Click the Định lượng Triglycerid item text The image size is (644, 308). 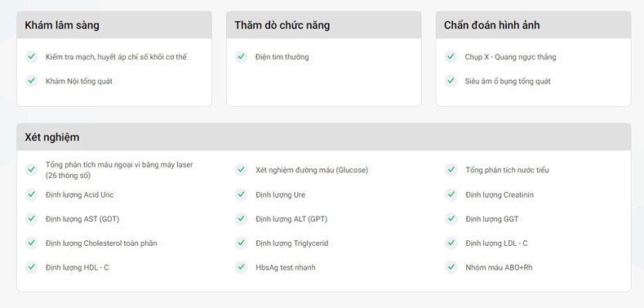tap(291, 243)
